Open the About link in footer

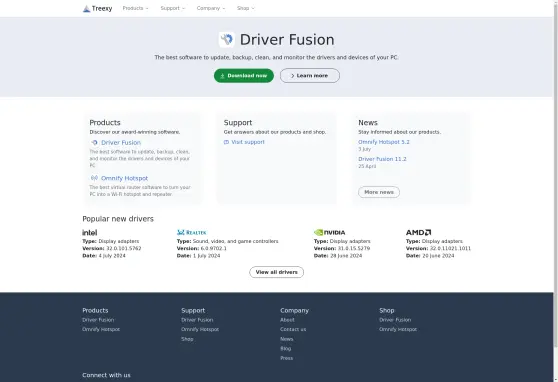tap(287, 320)
